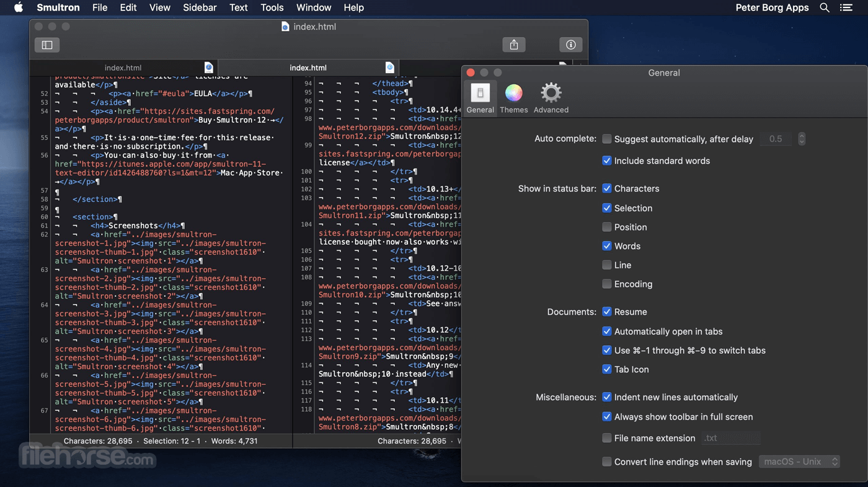The height and width of the screenshot is (487, 868).
Task: Toggle the Resume documents checkbox
Action: click(x=607, y=312)
